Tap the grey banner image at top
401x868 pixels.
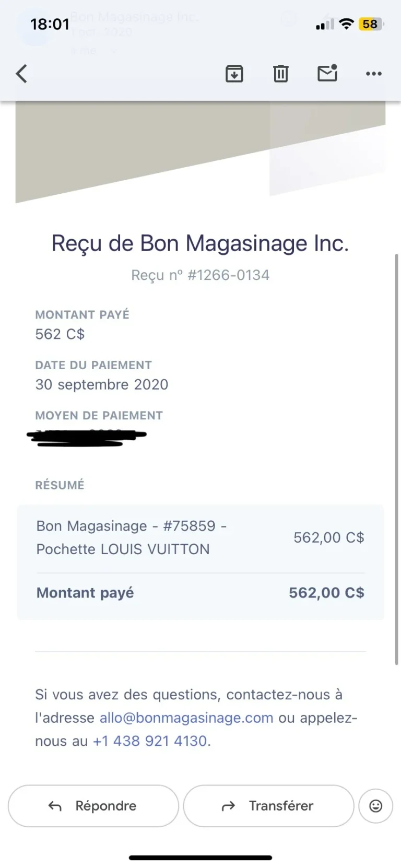pyautogui.click(x=200, y=151)
